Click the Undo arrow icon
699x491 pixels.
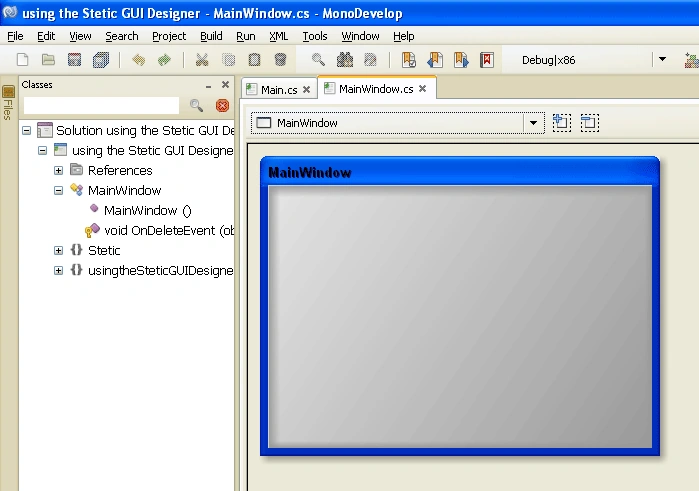click(x=139, y=59)
